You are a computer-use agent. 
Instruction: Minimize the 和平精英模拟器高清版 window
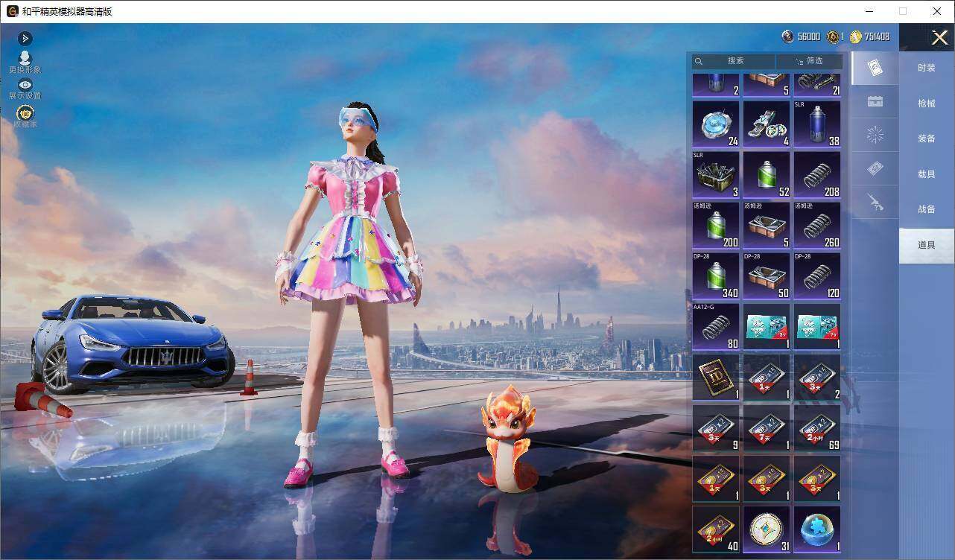869,11
